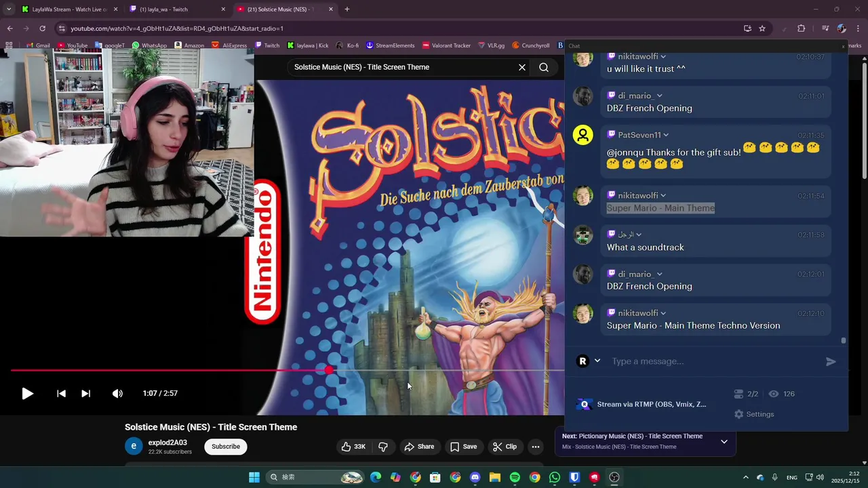
Task: Play the Solstice title theme video
Action: [27, 393]
